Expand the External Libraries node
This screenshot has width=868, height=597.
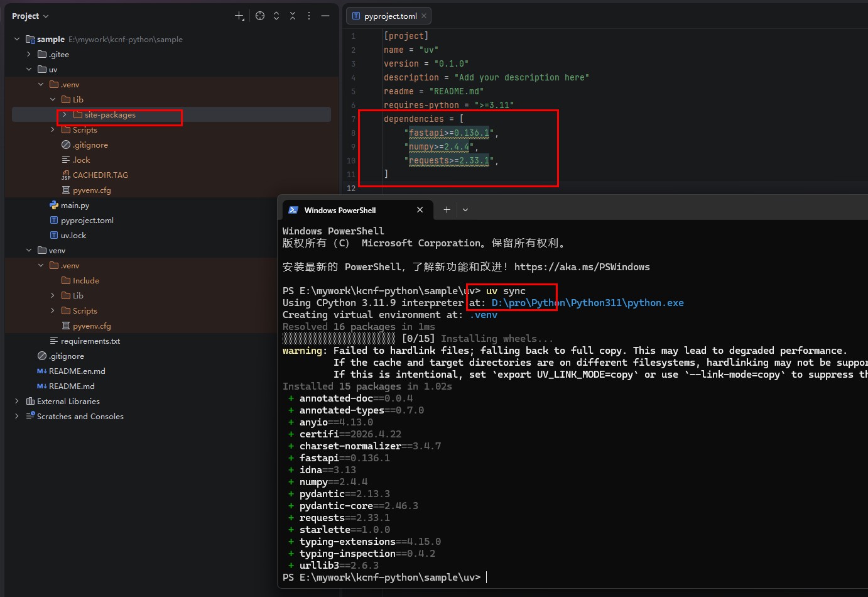click(x=17, y=401)
